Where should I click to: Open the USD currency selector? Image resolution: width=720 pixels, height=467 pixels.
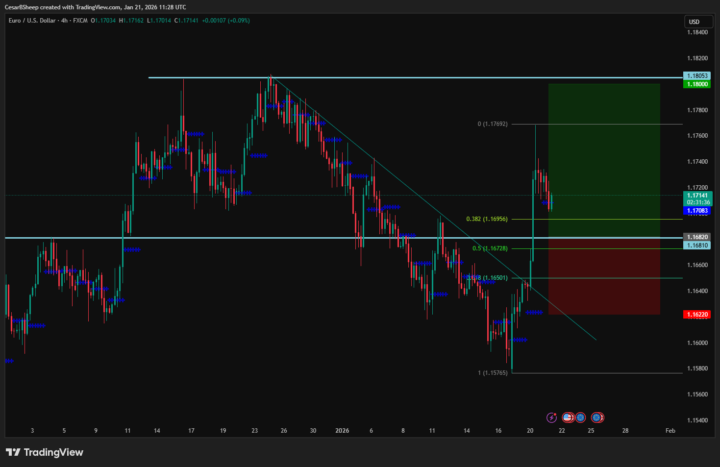click(697, 22)
